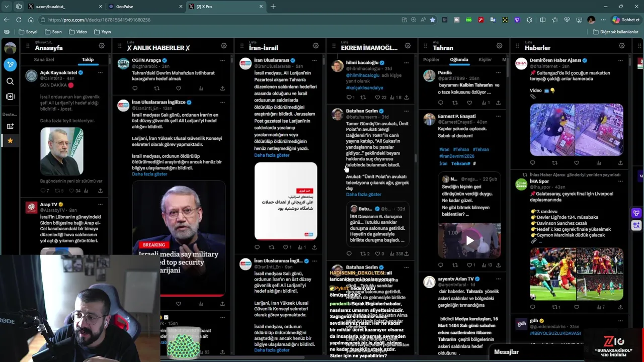The width and height of the screenshot is (644, 362).
Task: Open the Larijani photo in Açık Kaynak Intel post
Action: (x=62, y=151)
